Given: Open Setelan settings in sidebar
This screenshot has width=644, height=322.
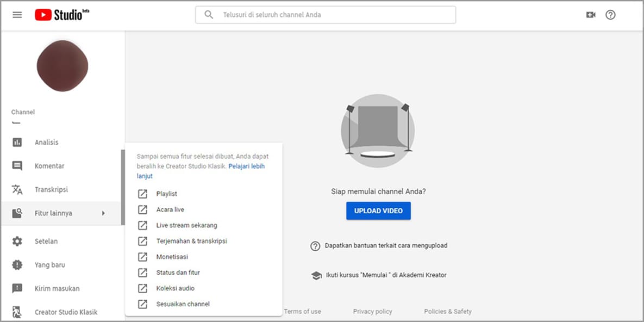Looking at the screenshot, I should tap(46, 242).
